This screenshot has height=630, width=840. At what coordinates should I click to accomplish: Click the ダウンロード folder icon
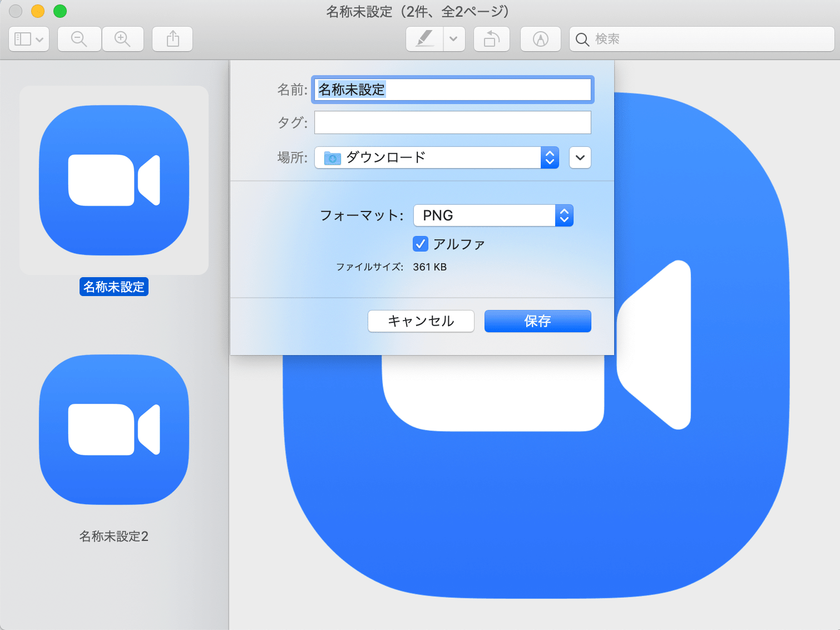click(333, 158)
